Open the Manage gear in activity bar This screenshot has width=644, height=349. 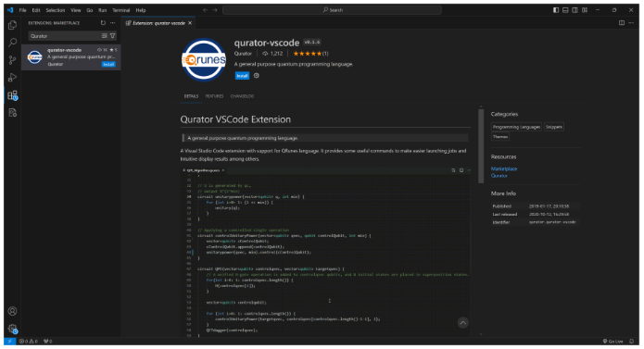point(12,329)
